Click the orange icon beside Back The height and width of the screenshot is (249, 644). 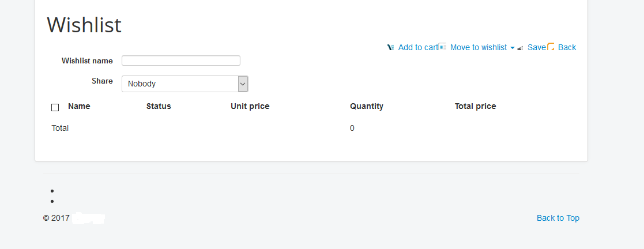tap(551, 47)
